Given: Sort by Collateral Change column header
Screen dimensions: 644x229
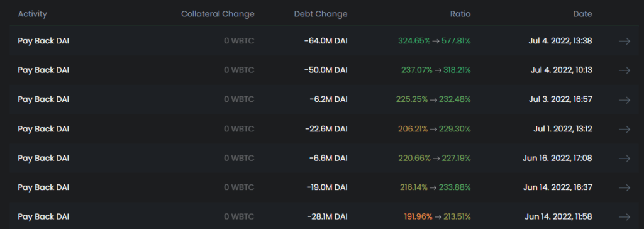Looking at the screenshot, I should (218, 14).
